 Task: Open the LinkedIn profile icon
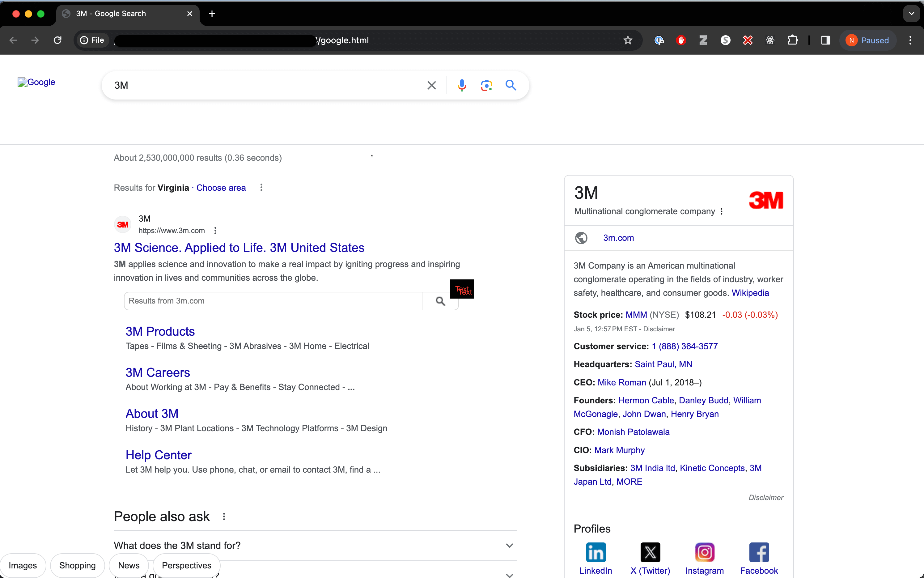[596, 552]
